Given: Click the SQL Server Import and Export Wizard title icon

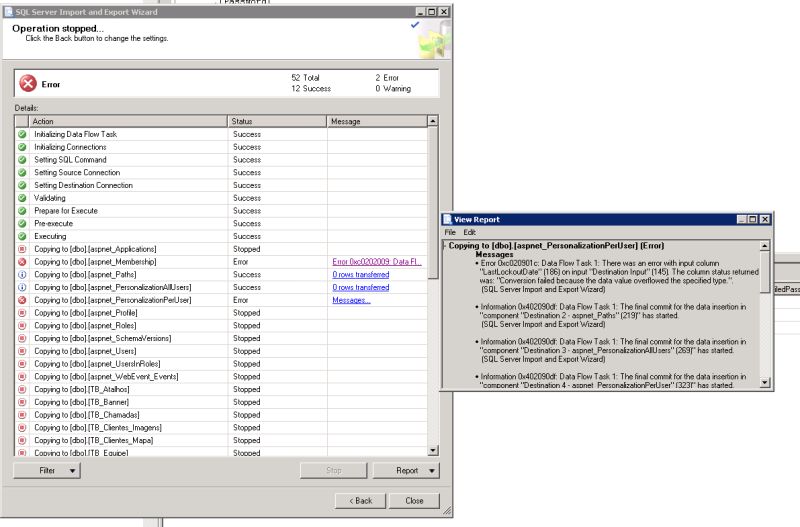Looking at the screenshot, I should click(x=8, y=11).
